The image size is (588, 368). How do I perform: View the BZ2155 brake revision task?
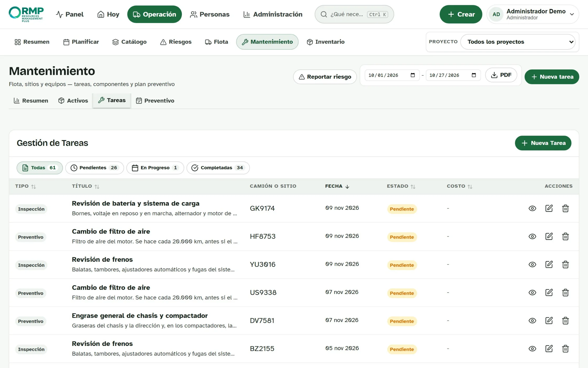point(532,349)
